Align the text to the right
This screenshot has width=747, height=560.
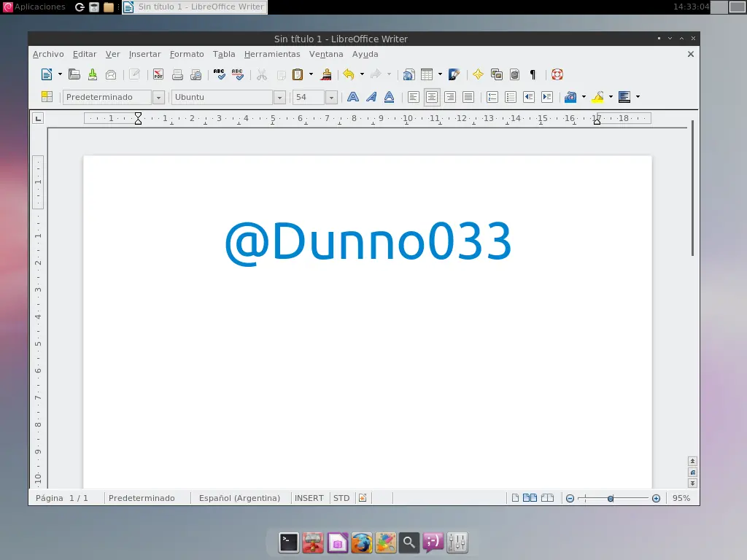click(x=449, y=97)
